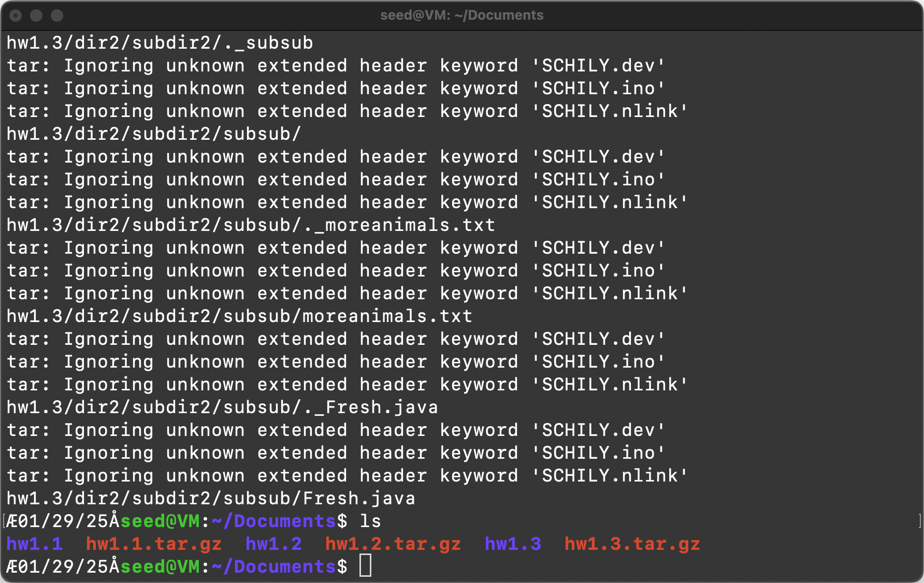Click the hw1.2 directory name
924x583 pixels.
point(273,544)
